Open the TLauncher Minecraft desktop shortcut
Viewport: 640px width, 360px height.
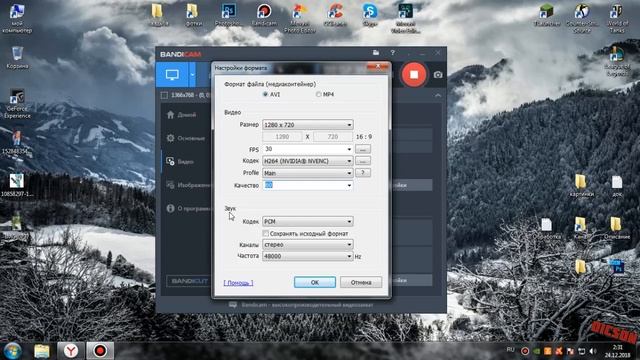[547, 15]
